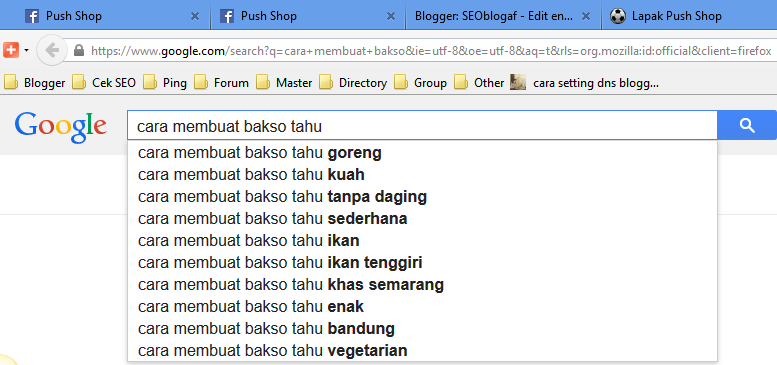Viewport: 777px width, 365px height.
Task: Select suggestion ending with khas semarang
Action: click(422, 285)
